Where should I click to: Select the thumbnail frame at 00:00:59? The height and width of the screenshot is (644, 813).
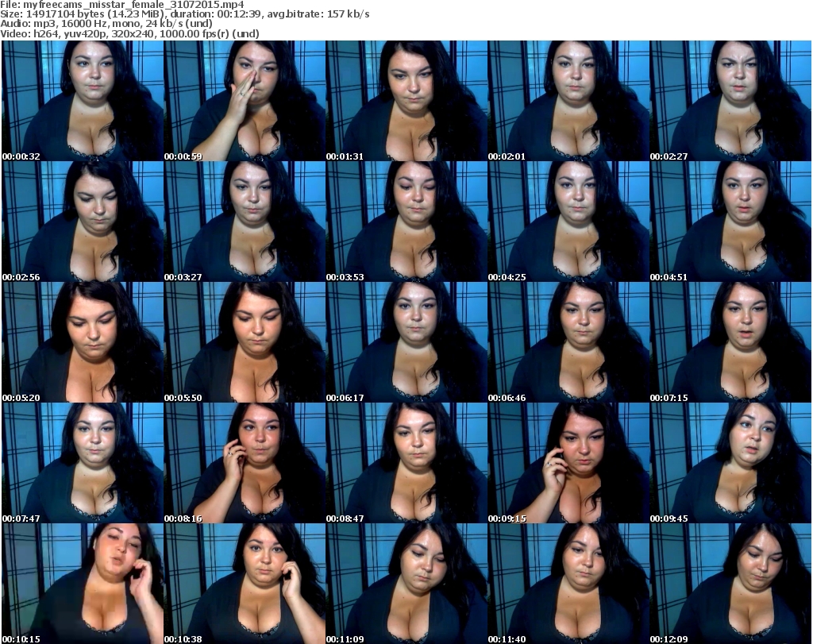[245, 101]
